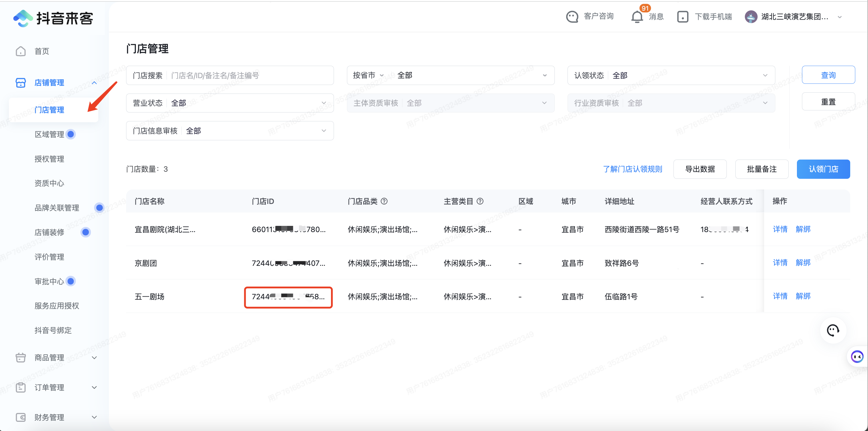The image size is (868, 431).
Task: Open 详情 for 宜昌剧院 row
Action: click(780, 229)
